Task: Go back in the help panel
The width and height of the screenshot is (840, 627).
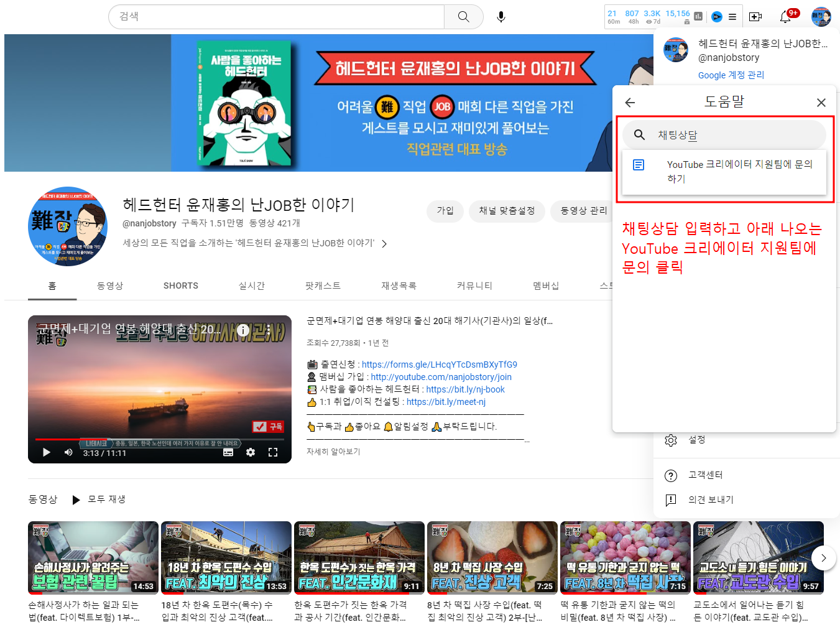Action: pyautogui.click(x=630, y=103)
